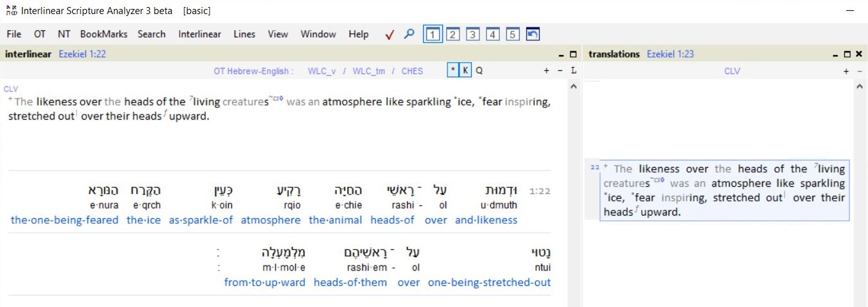Minimize the translations panel

[x=836, y=55]
